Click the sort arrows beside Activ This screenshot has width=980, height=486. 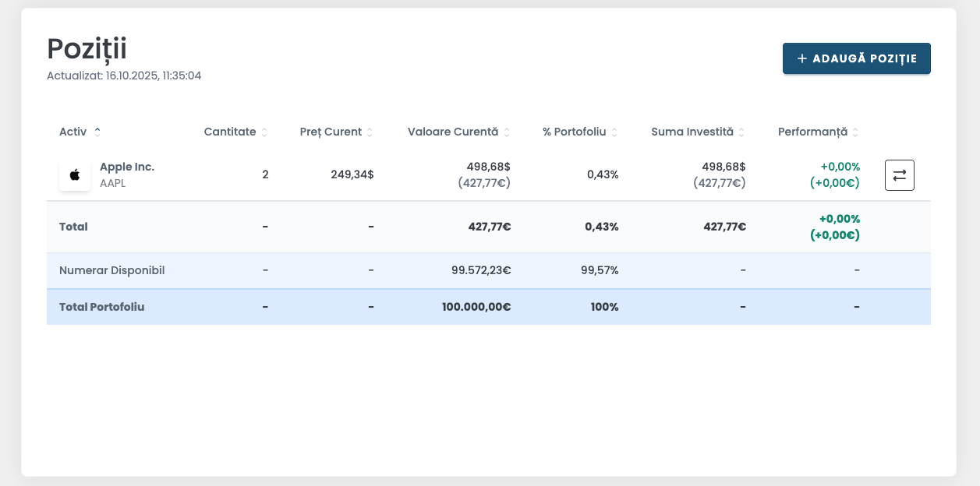(x=97, y=132)
